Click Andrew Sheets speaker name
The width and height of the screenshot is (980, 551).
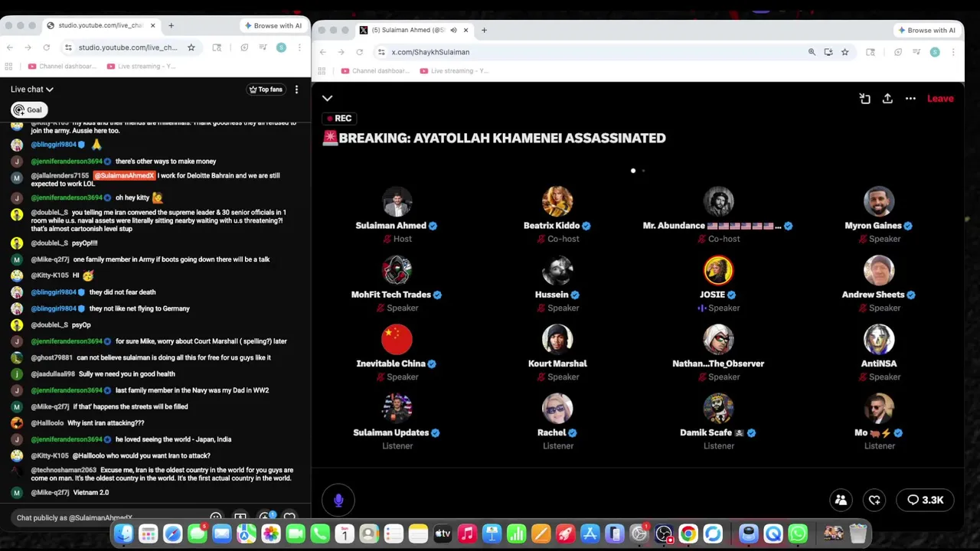click(x=873, y=295)
